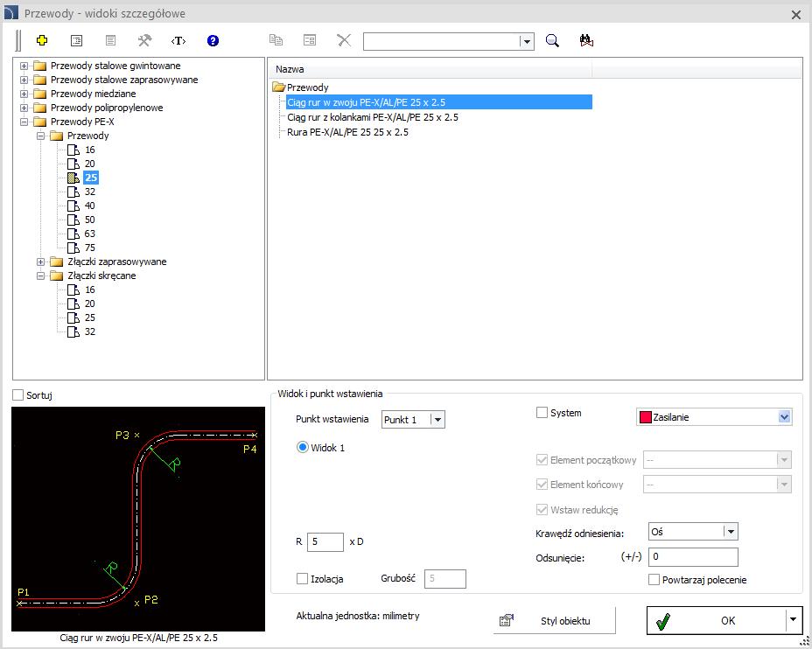Click the greyed document list toolbar icon

tap(110, 40)
